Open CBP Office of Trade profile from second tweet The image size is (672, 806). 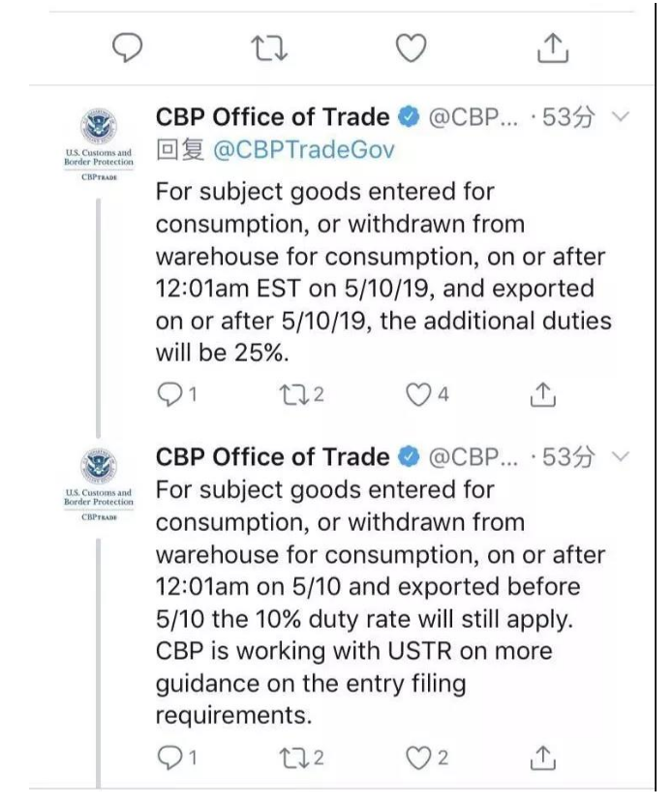(273, 455)
